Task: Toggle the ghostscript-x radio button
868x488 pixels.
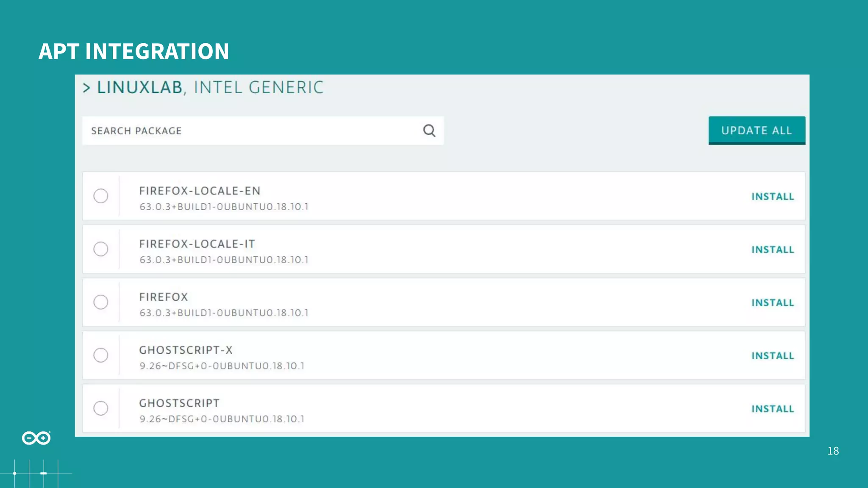Action: pos(101,355)
